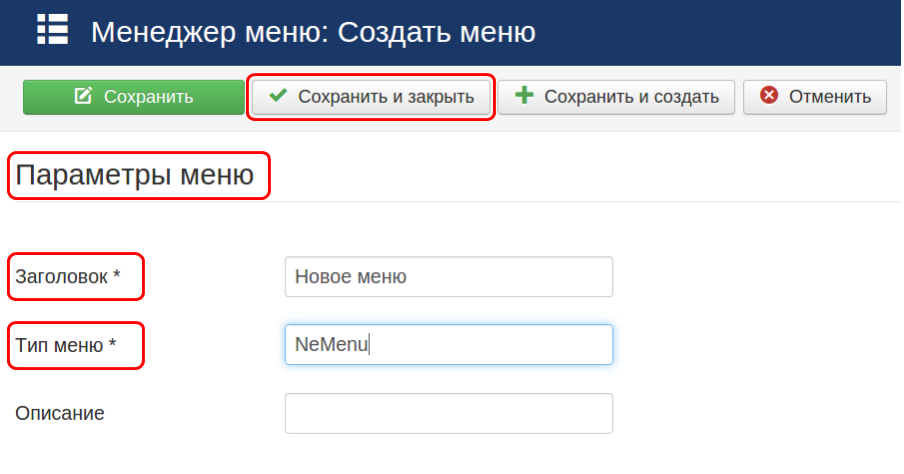Click the empty blue header area right of the title
This screenshot has height=474, width=904.
[x=720, y=31]
